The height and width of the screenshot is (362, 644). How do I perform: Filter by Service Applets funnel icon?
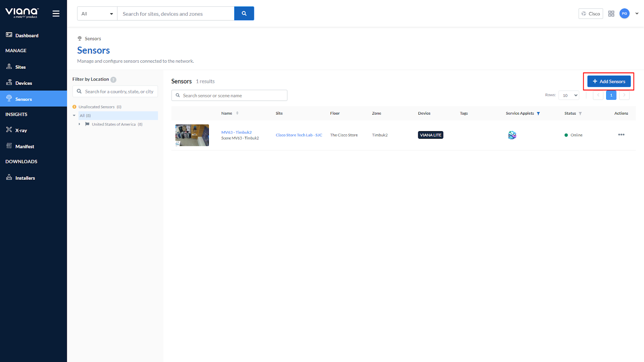click(x=538, y=113)
